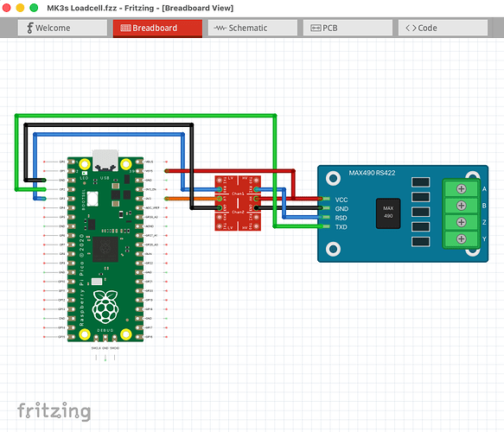
Task: Click the TXD pin on the MAX490 module
Action: 325,226
